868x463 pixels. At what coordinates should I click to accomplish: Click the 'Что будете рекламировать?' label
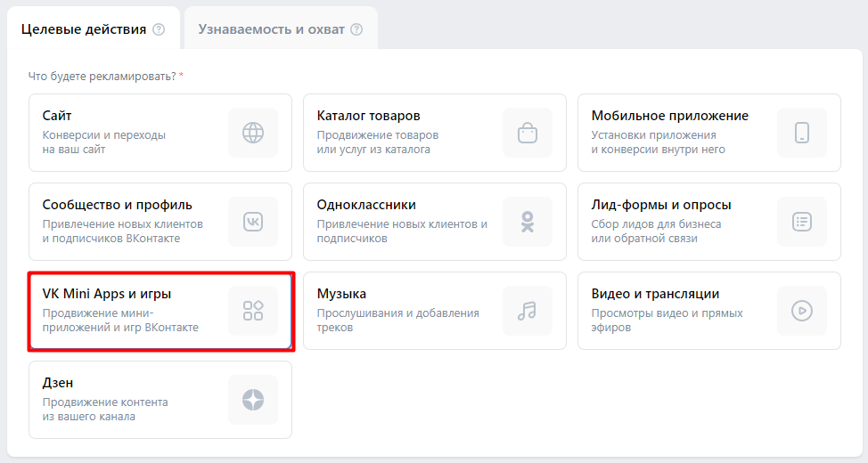click(102, 77)
